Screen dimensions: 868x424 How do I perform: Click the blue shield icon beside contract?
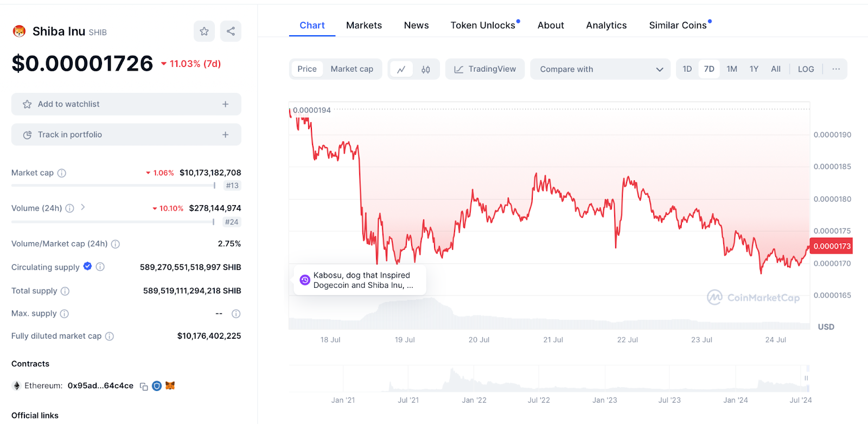pos(157,386)
